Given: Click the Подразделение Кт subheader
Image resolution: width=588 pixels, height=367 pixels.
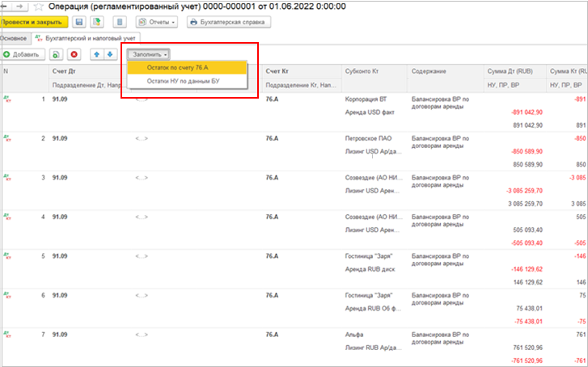Looking at the screenshot, I should [x=301, y=86].
